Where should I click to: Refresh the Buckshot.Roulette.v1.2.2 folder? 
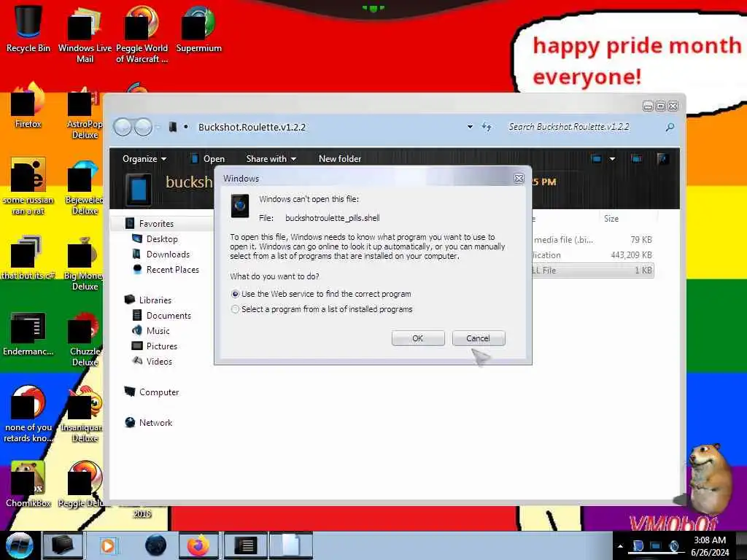(x=487, y=127)
